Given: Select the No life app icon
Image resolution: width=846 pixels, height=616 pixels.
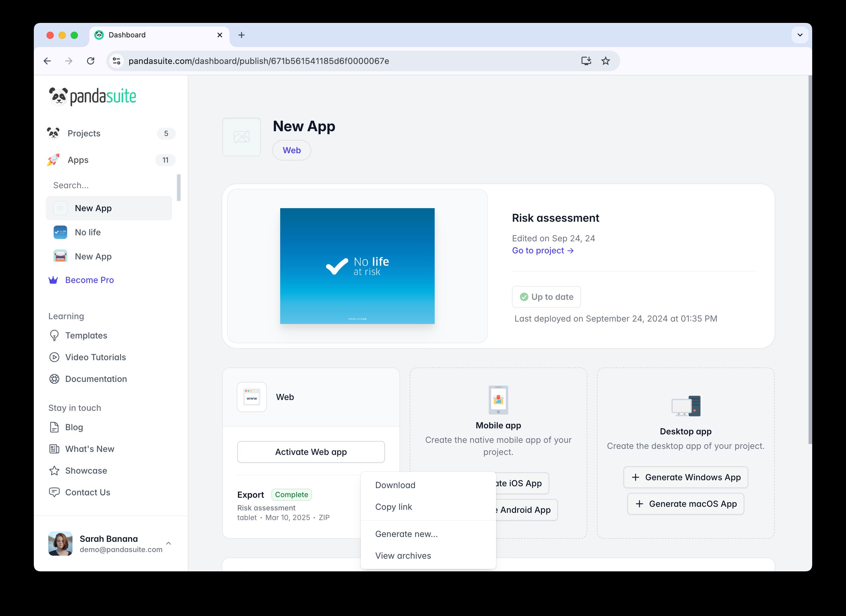Looking at the screenshot, I should [60, 232].
